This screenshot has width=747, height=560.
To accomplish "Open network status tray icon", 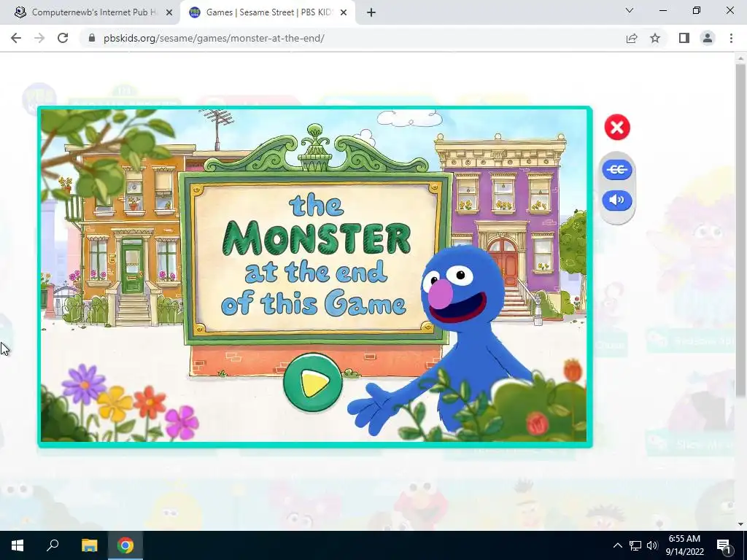I will 635,545.
